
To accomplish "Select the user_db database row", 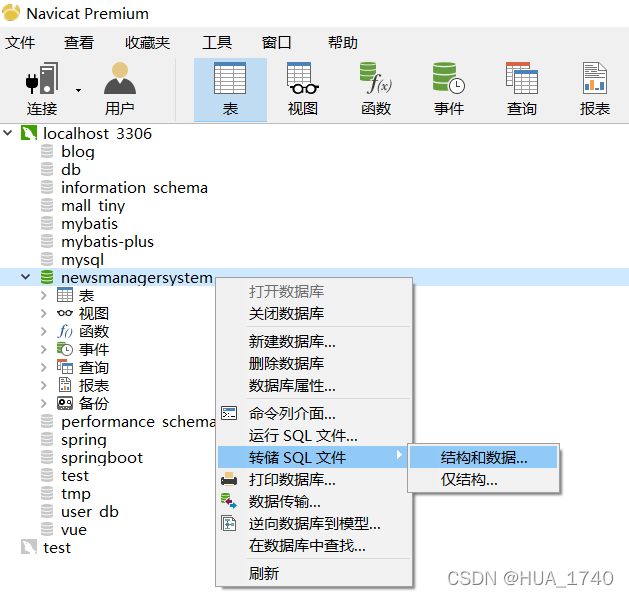I will (90, 512).
